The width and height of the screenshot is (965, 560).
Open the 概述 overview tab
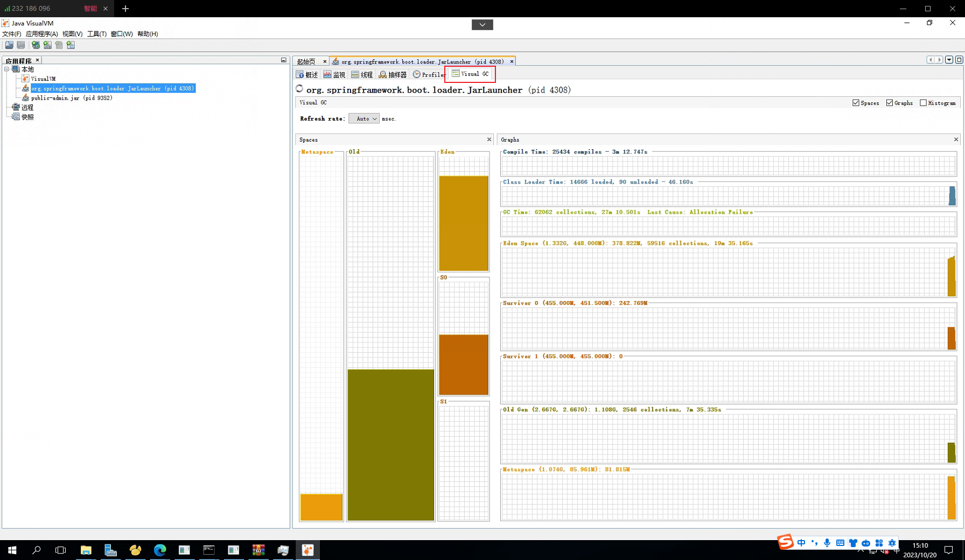click(307, 75)
